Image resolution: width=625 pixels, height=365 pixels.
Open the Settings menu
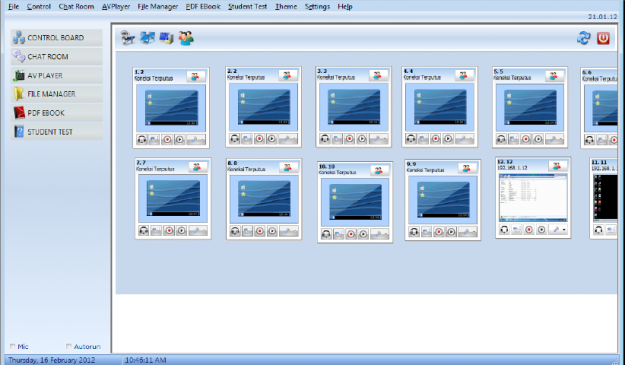[317, 7]
